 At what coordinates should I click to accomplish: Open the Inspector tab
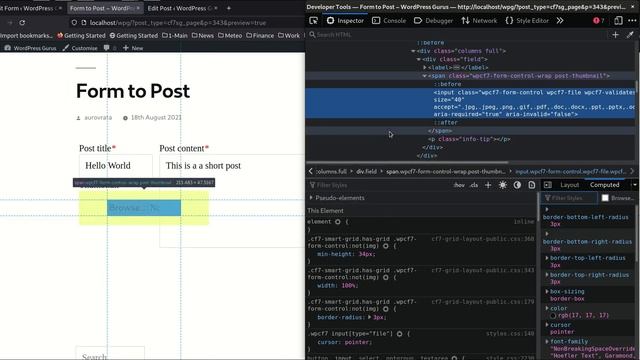click(x=345, y=20)
